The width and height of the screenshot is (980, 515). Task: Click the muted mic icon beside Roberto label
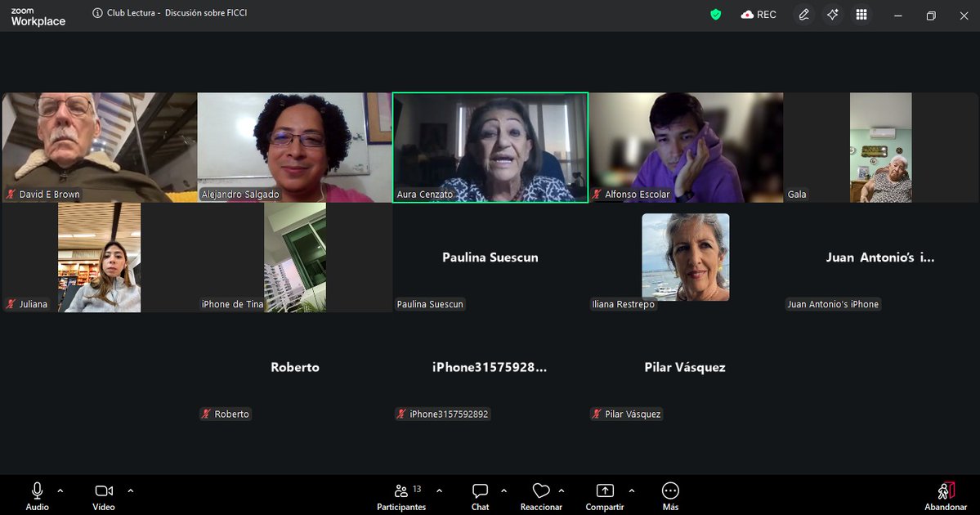point(206,414)
